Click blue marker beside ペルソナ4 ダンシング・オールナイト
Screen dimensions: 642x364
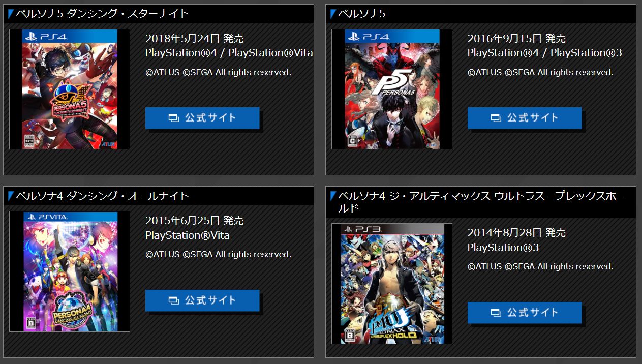11,196
